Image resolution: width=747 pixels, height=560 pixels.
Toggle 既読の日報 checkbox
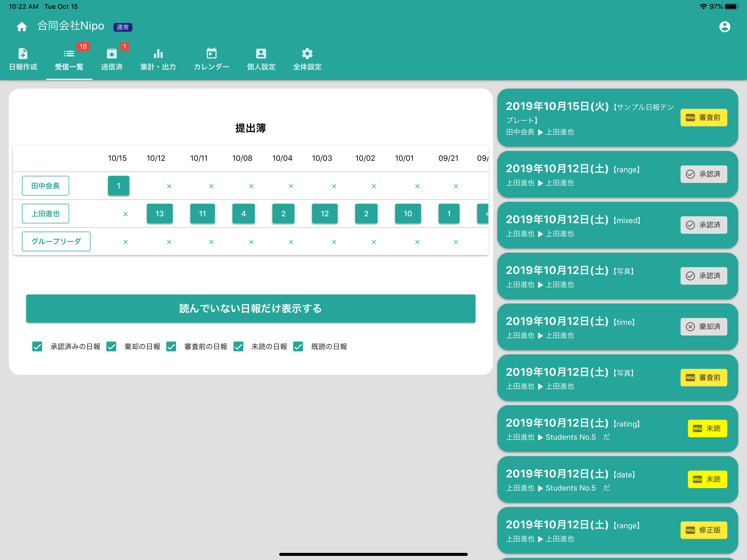298,346
